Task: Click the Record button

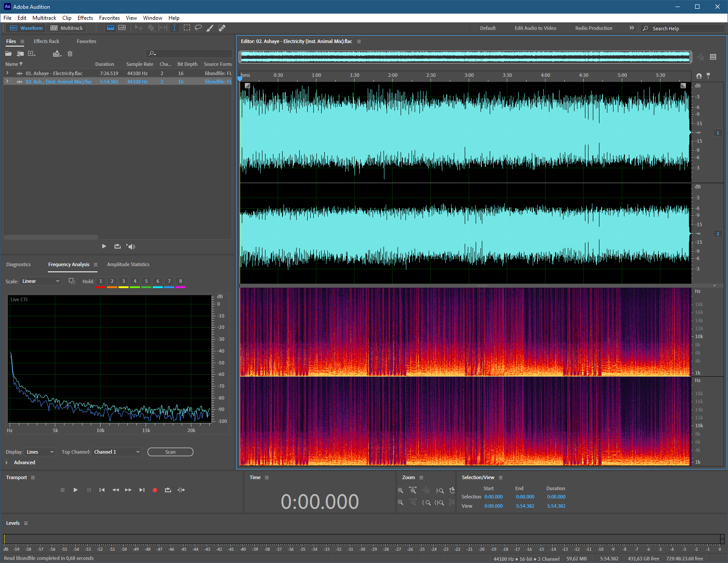Action: pyautogui.click(x=155, y=490)
